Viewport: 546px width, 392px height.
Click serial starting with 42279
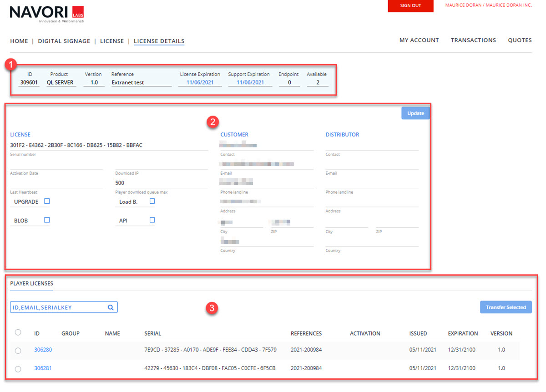point(210,368)
